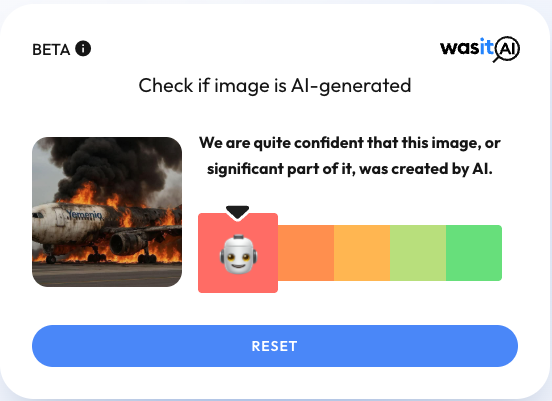Click the blue 'it' in the logo

pyautogui.click(x=487, y=46)
